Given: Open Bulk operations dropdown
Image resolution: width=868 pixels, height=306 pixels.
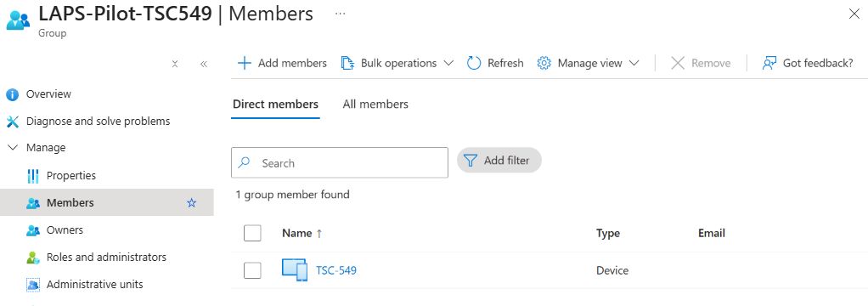Looking at the screenshot, I should pos(397,63).
